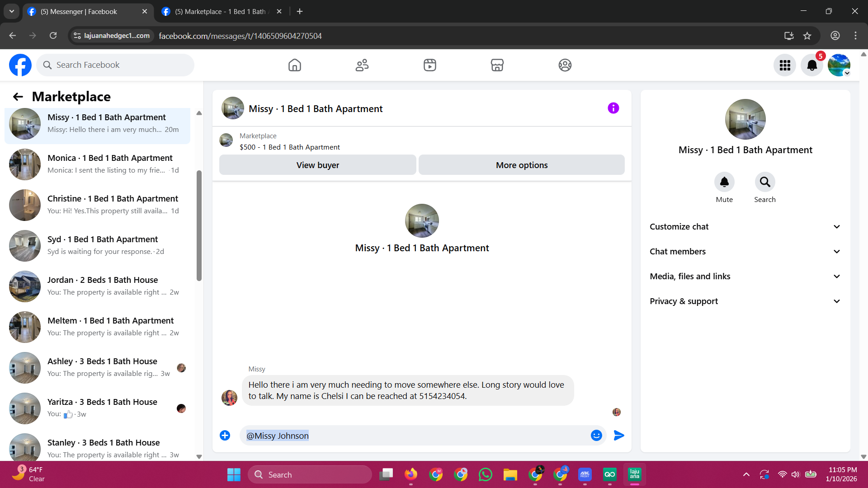Image resolution: width=868 pixels, height=488 pixels.
Task: Open the Marketplace storefront icon
Action: 497,65
